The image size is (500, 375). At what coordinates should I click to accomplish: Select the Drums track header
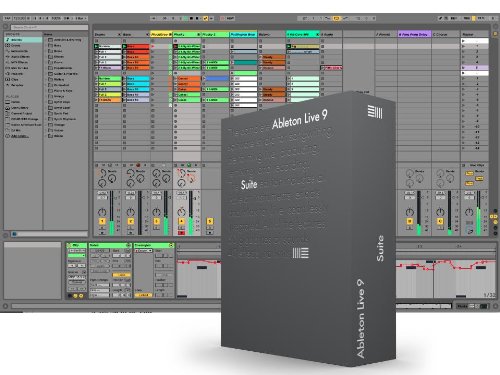[108, 34]
